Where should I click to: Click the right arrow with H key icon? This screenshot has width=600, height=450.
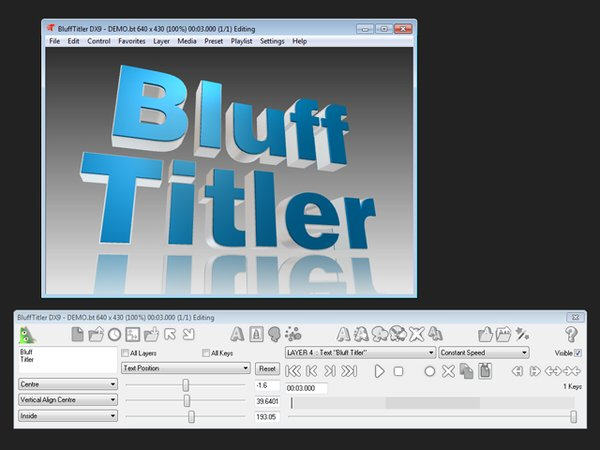[535, 371]
